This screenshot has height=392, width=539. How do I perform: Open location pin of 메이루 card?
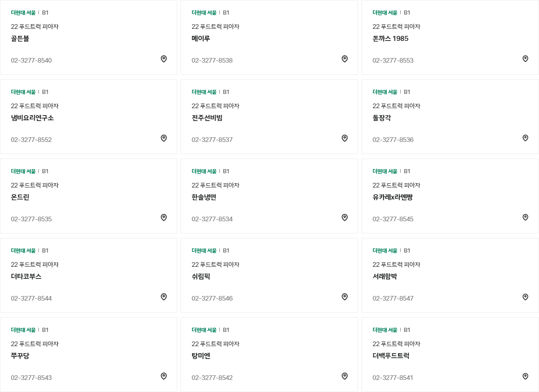click(345, 59)
